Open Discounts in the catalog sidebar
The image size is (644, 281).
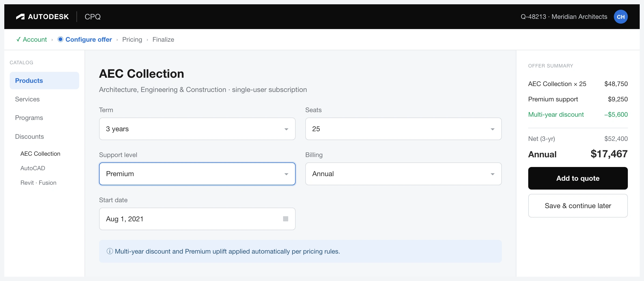(44, 137)
